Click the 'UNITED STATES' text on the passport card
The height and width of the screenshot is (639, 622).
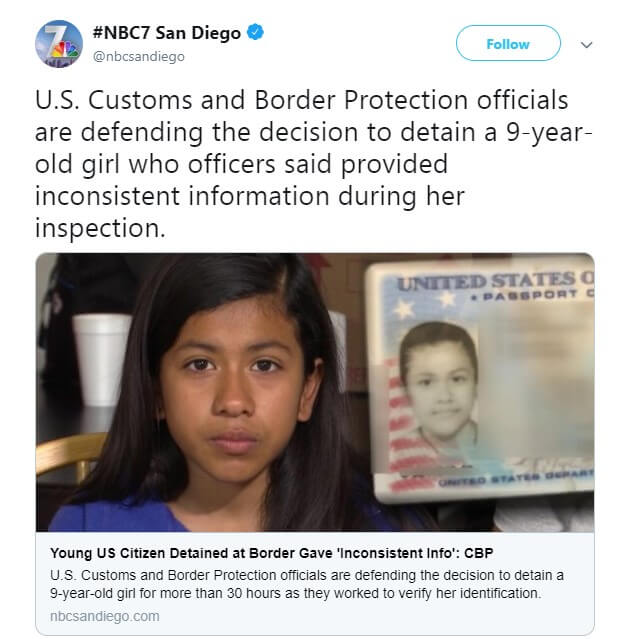pyautogui.click(x=494, y=282)
